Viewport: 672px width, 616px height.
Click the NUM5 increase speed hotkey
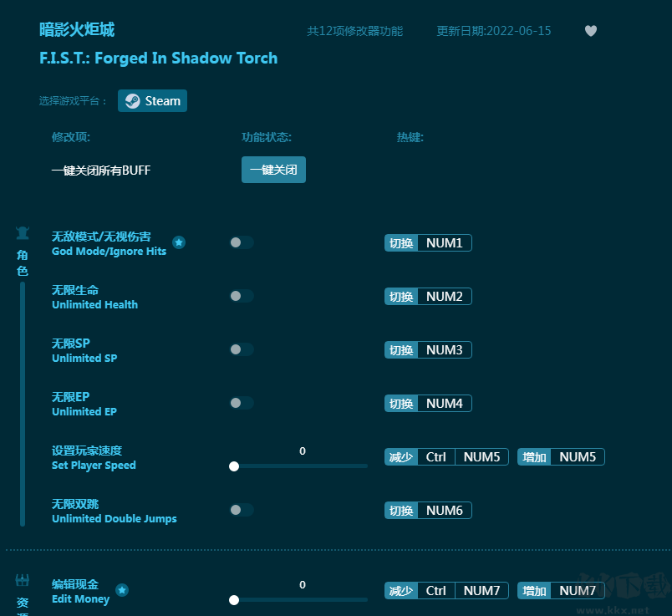click(x=577, y=457)
